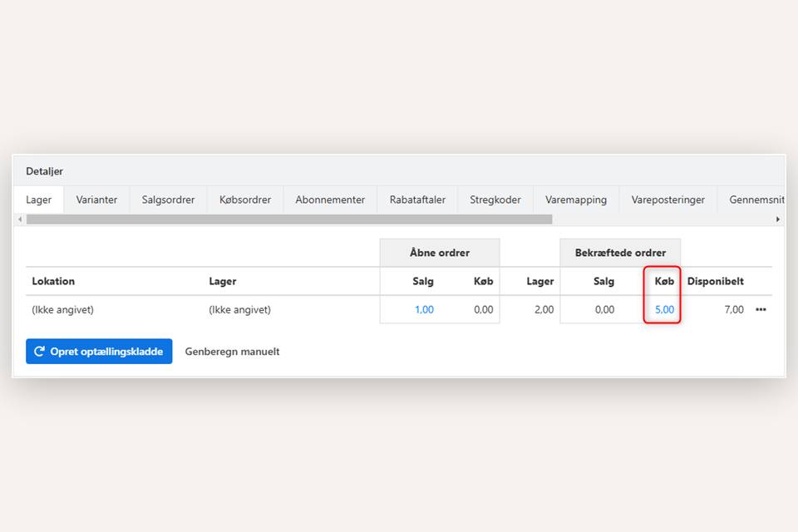
Task: Open the Abonnementer tab
Action: pyautogui.click(x=330, y=199)
